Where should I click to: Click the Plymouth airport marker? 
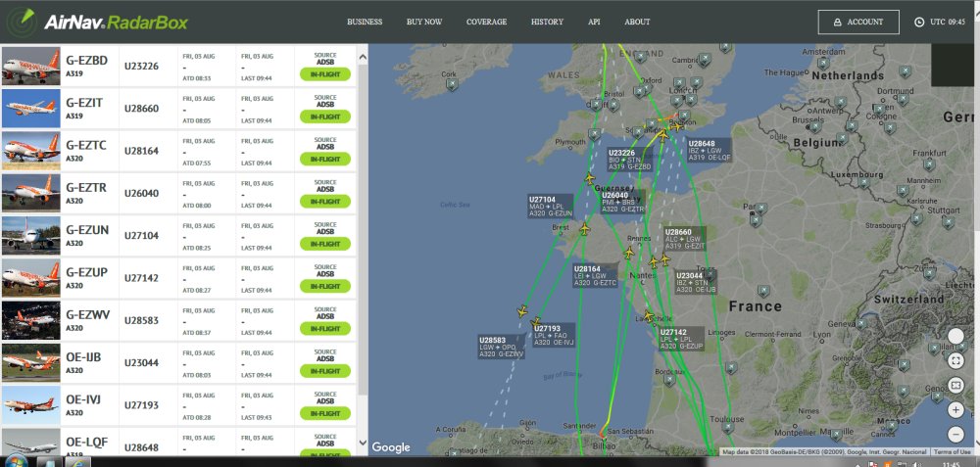click(594, 133)
